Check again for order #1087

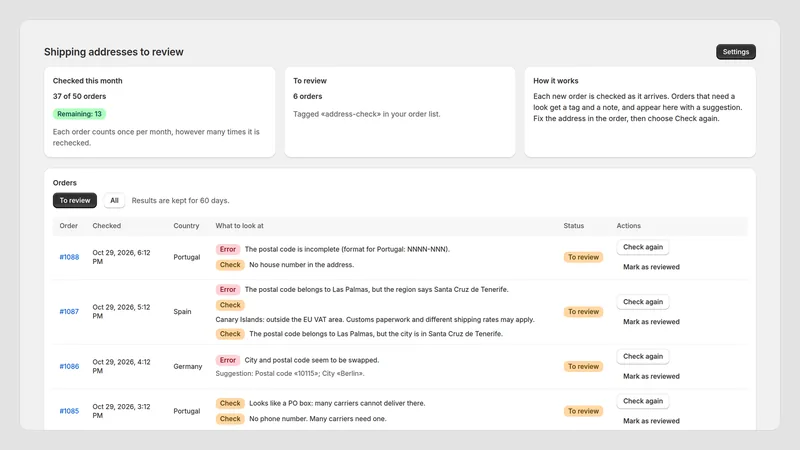tap(643, 302)
